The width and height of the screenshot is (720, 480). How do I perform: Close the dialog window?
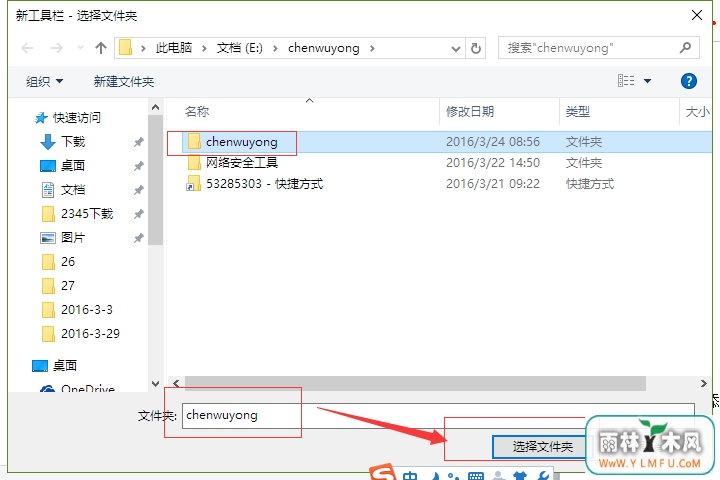click(x=697, y=15)
